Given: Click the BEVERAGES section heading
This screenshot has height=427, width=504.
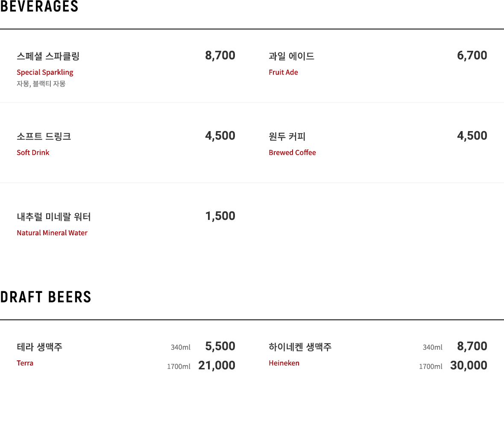Looking at the screenshot, I should tap(39, 6).
